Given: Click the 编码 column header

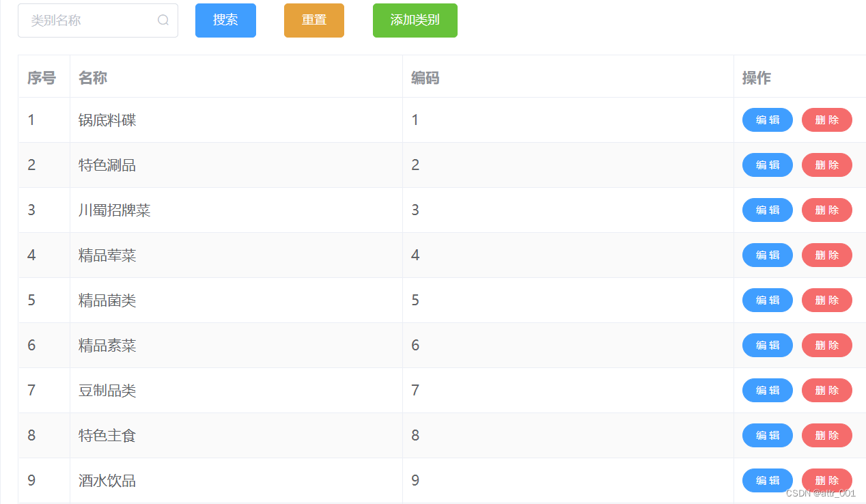Looking at the screenshot, I should tap(425, 77).
